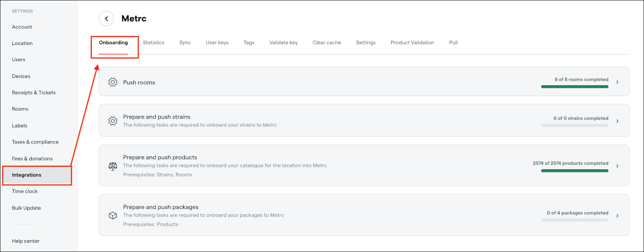Open Fees & donations settings

(x=32, y=159)
